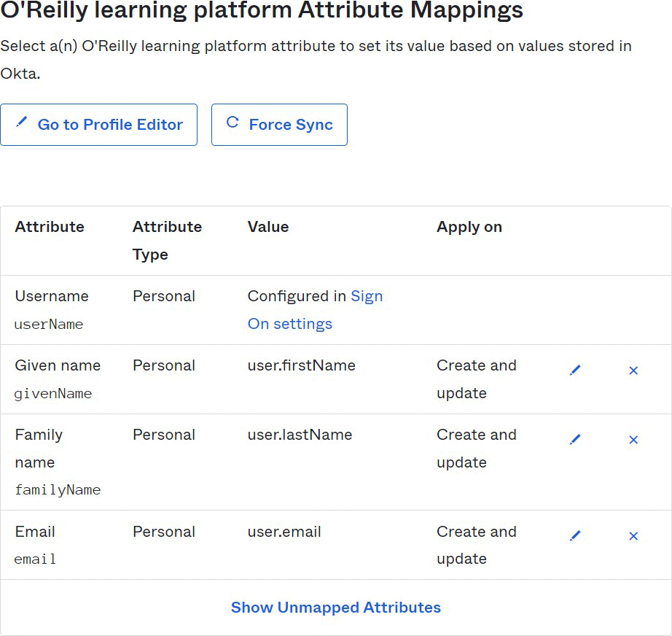
Task: Click Personal type in Username row
Action: 164,296
